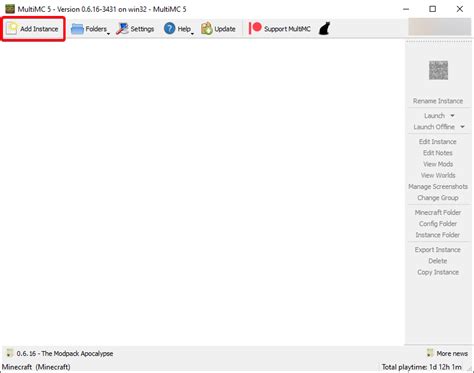Image resolution: width=474 pixels, height=373 pixels.
Task: Select View Mods
Action: coord(438,164)
